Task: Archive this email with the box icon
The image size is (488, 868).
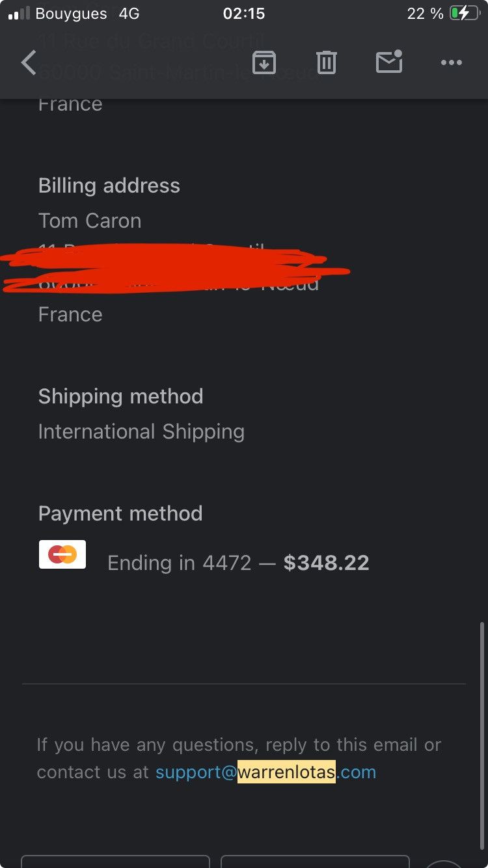Action: 264,62
